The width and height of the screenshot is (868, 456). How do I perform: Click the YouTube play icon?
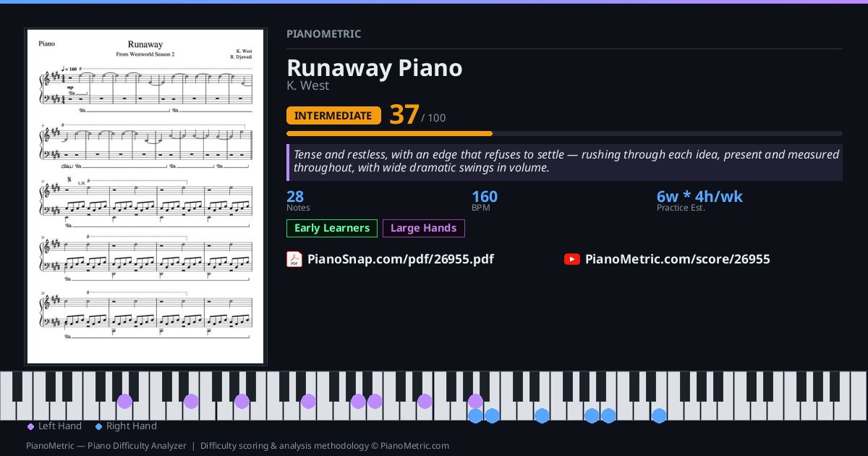click(572, 259)
